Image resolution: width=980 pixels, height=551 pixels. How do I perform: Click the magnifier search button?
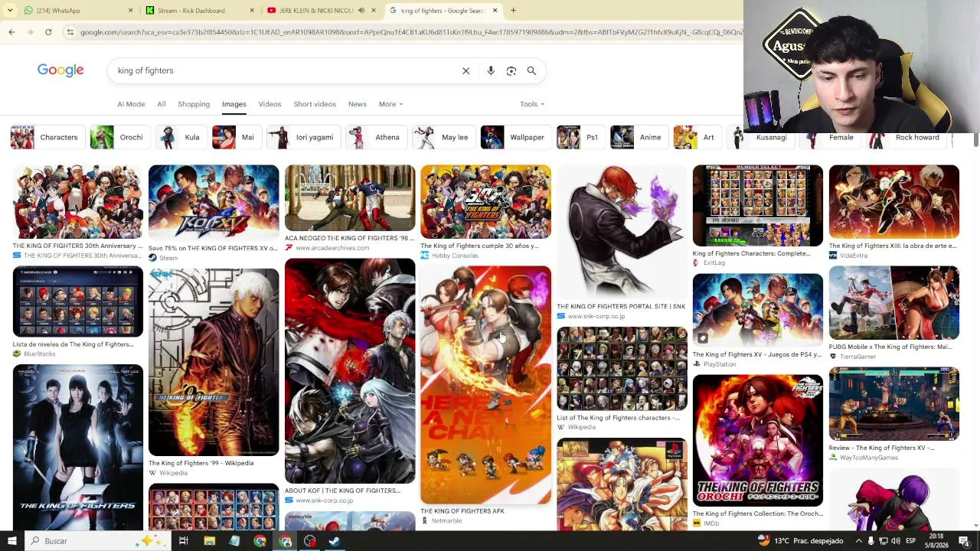531,71
